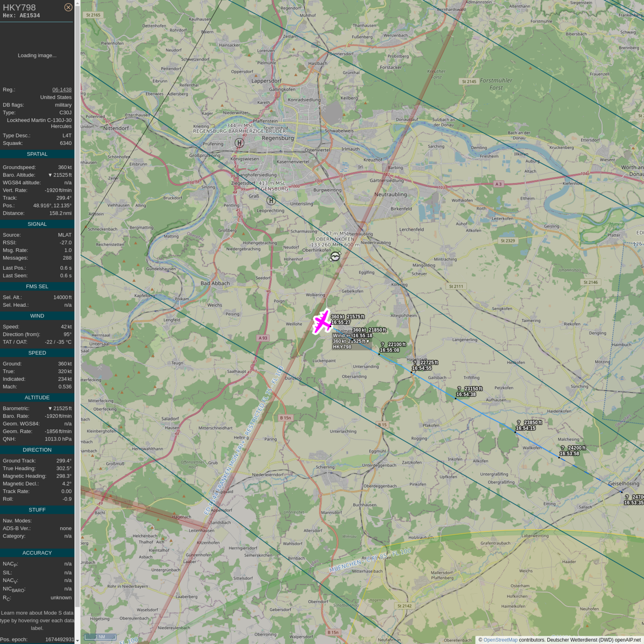Screen dimensions: 644x644
Task: Click the Oberhinkofen glider airfield icon
Action: (335, 256)
